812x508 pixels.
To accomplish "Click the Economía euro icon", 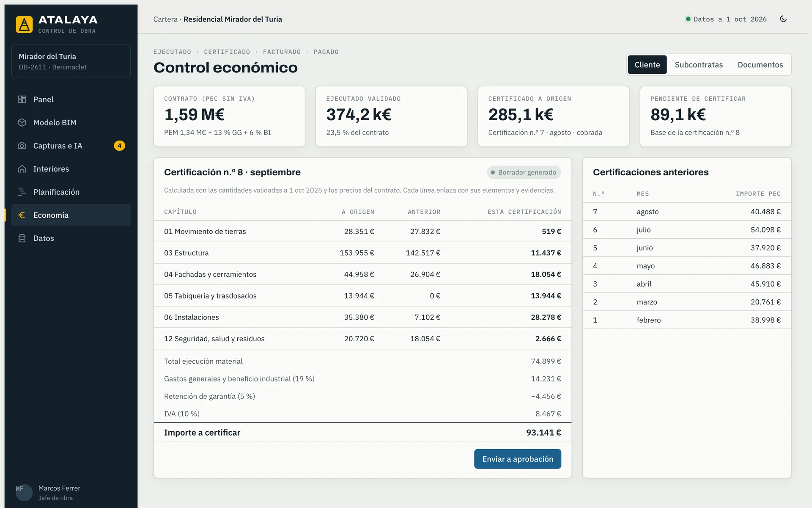I will tap(22, 215).
